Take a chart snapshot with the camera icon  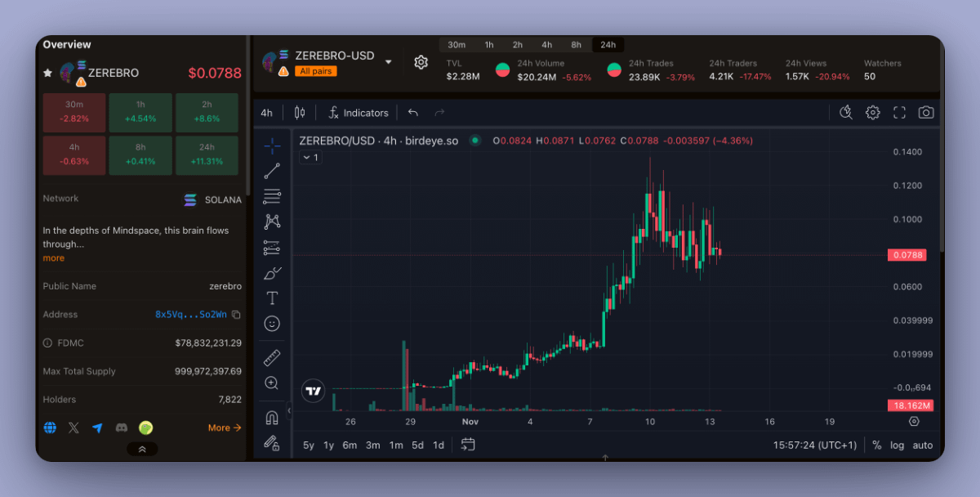(926, 113)
